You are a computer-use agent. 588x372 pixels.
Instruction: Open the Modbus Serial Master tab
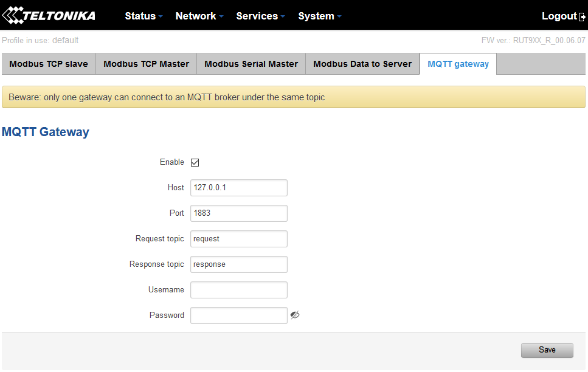251,64
